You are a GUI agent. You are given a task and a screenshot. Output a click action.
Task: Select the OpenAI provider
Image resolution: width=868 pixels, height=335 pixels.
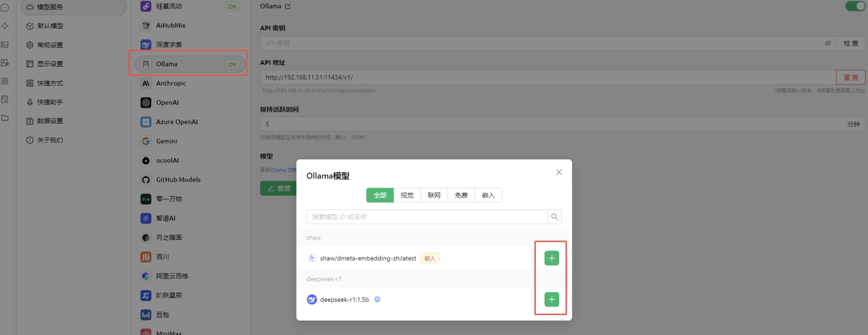coord(190,103)
